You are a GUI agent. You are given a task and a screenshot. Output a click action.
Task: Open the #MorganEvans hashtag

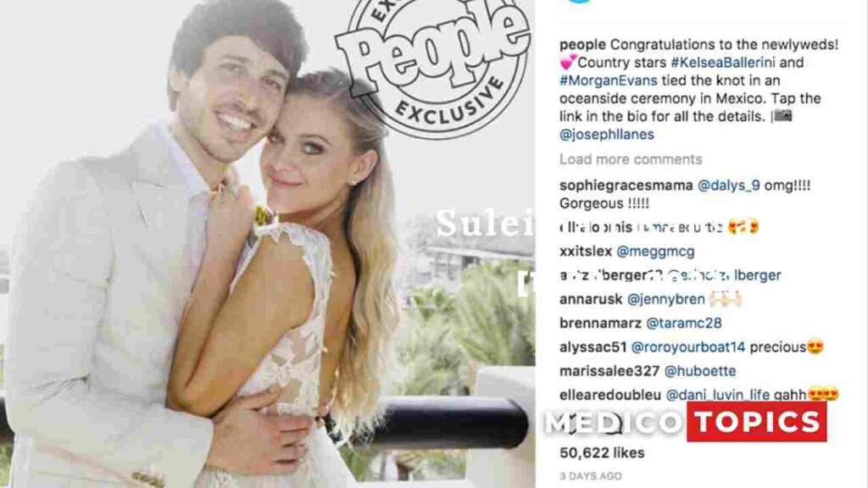(x=609, y=80)
